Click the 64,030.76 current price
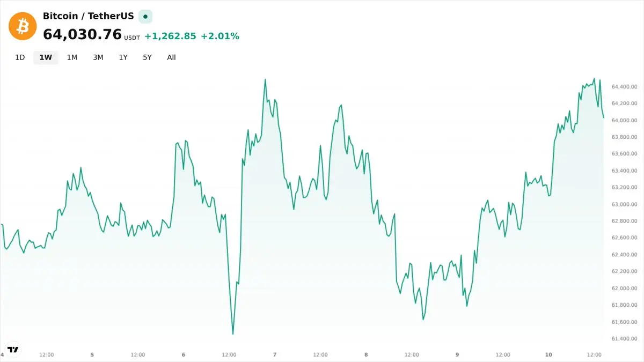 point(82,34)
